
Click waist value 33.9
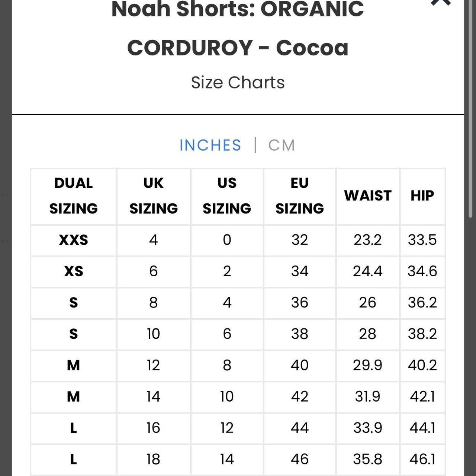click(368, 428)
